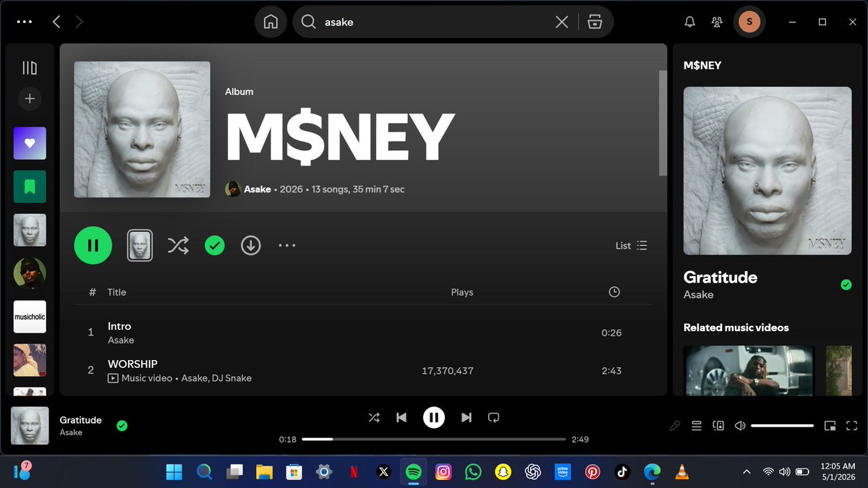Viewport: 868px width, 488px height.
Task: Skip to next track
Action: point(467,417)
